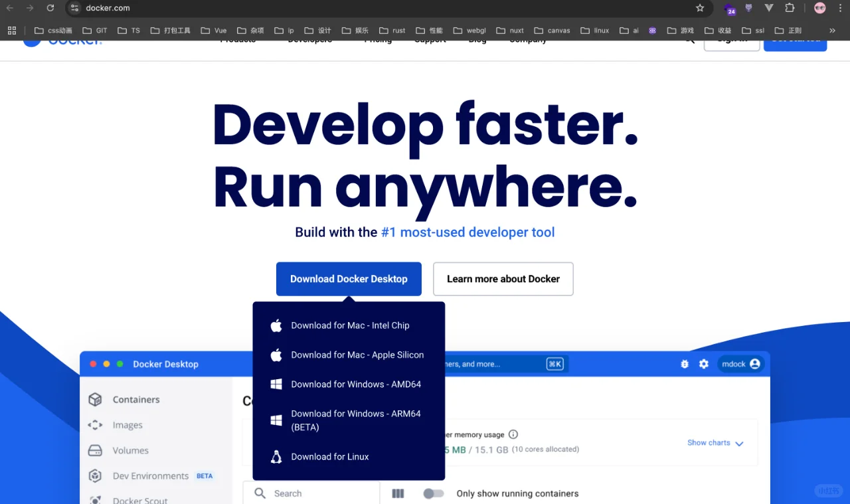Select Download for Windows - AMD64
850x504 pixels.
click(x=349, y=384)
